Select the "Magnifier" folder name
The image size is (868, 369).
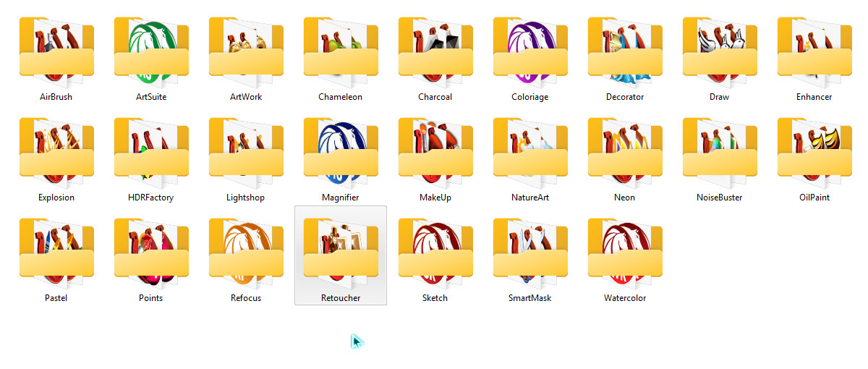(x=341, y=198)
